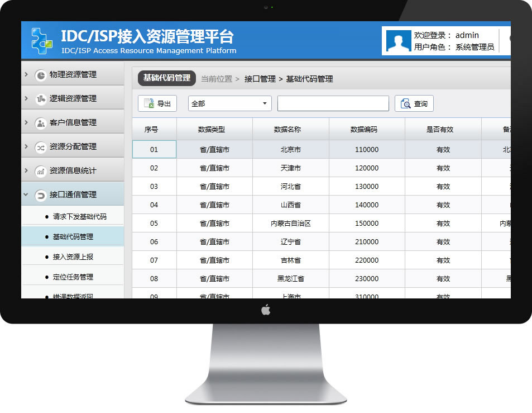This screenshot has width=532, height=413.
Task: Click the pie chart icon for 物理资源管理
Action: click(40, 75)
